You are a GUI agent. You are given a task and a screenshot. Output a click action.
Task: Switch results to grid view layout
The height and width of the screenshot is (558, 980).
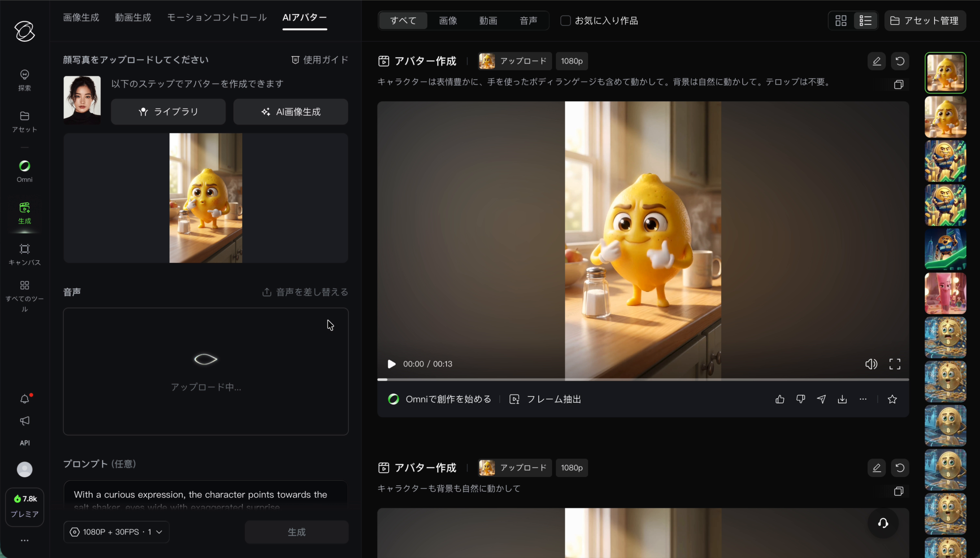coord(841,20)
